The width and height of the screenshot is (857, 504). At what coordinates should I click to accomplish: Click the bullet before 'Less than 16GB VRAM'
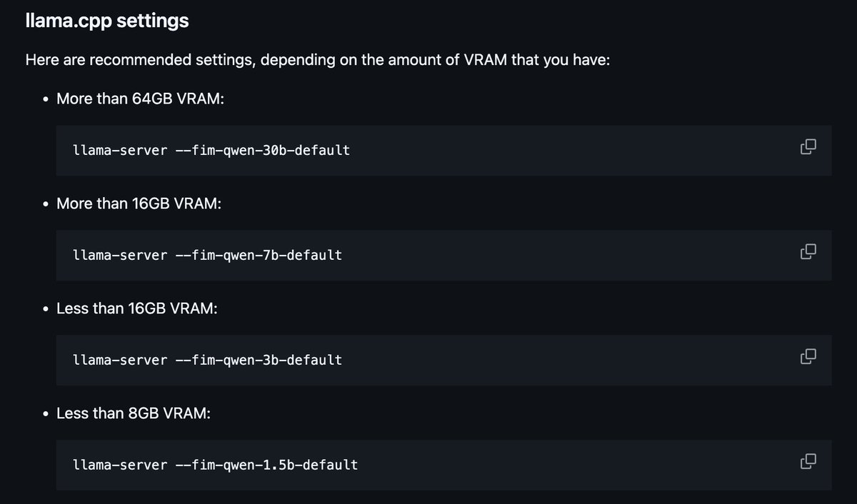click(x=45, y=309)
